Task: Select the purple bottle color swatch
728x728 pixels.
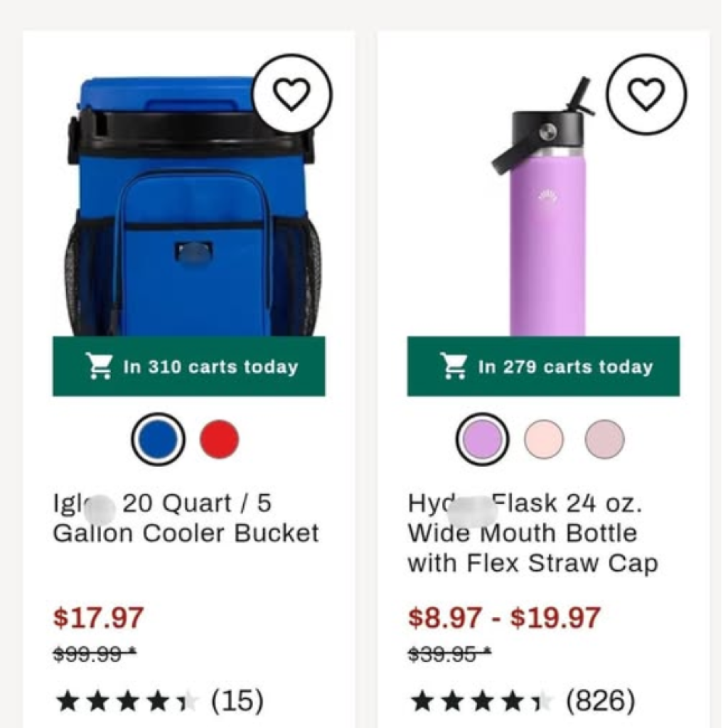Action: coord(482,439)
